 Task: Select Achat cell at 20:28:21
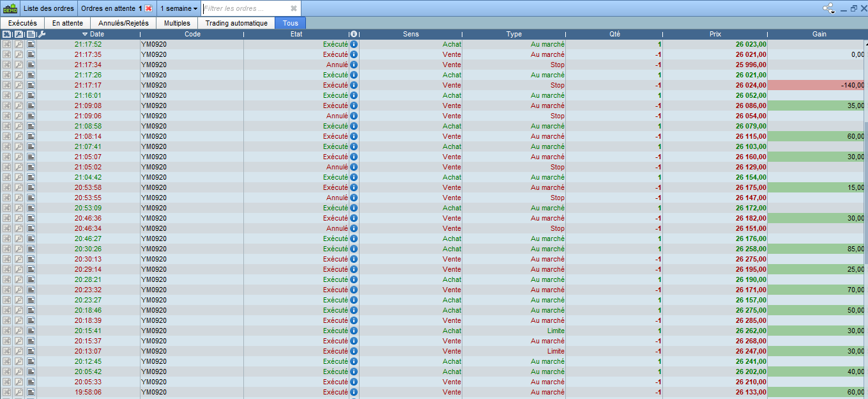[411, 279]
